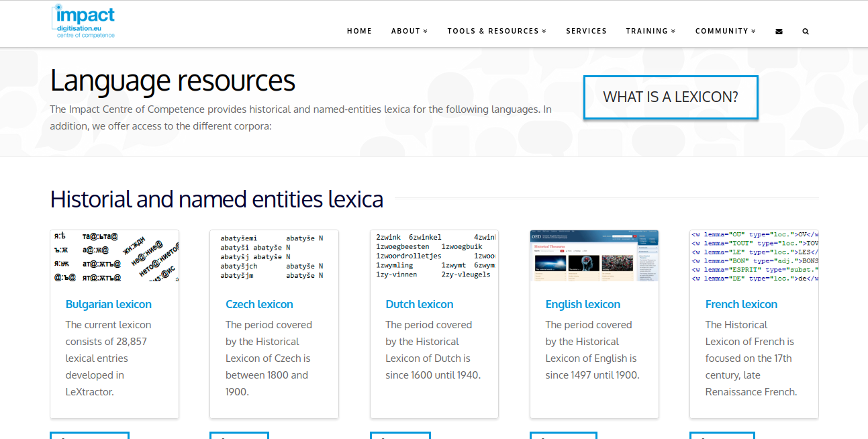The image size is (868, 439).
Task: Expand the Training dropdown menu
Action: point(650,32)
